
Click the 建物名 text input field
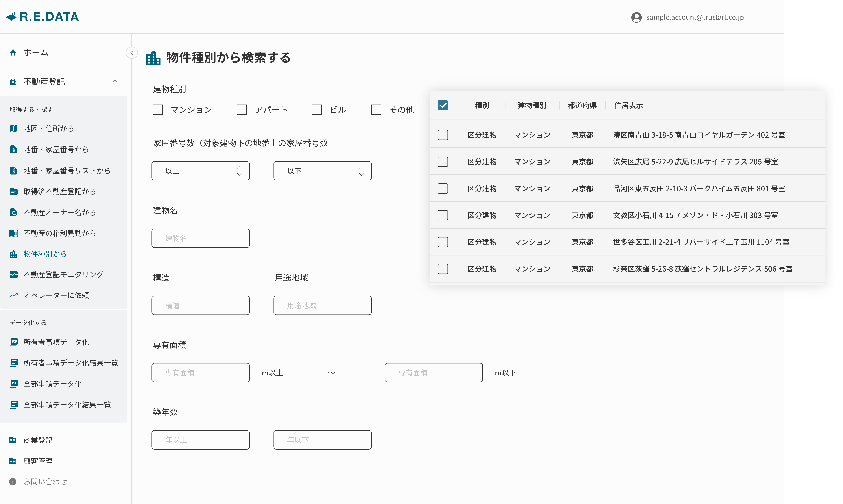201,238
